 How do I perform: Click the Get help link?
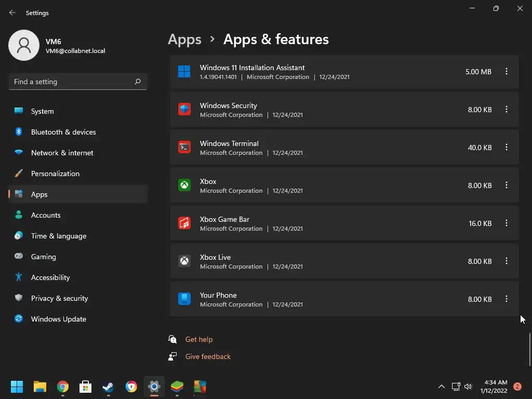(199, 339)
